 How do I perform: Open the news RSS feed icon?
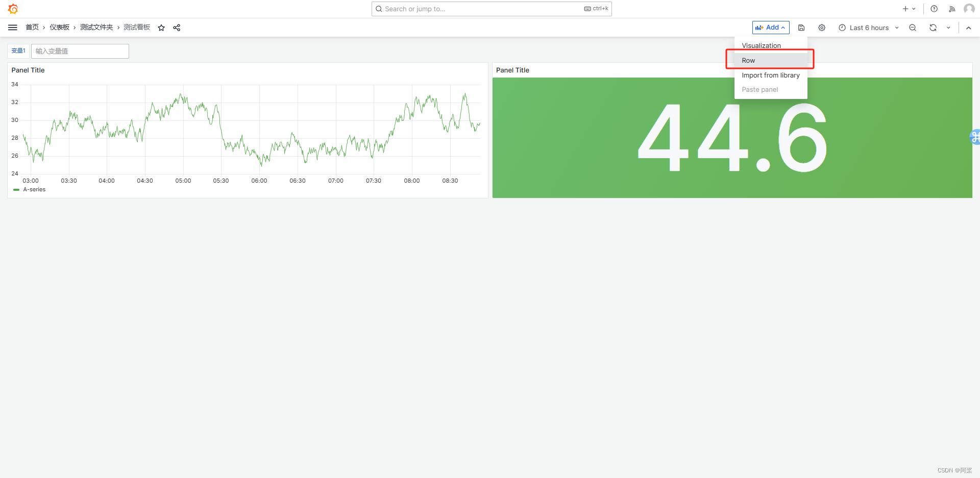point(952,9)
